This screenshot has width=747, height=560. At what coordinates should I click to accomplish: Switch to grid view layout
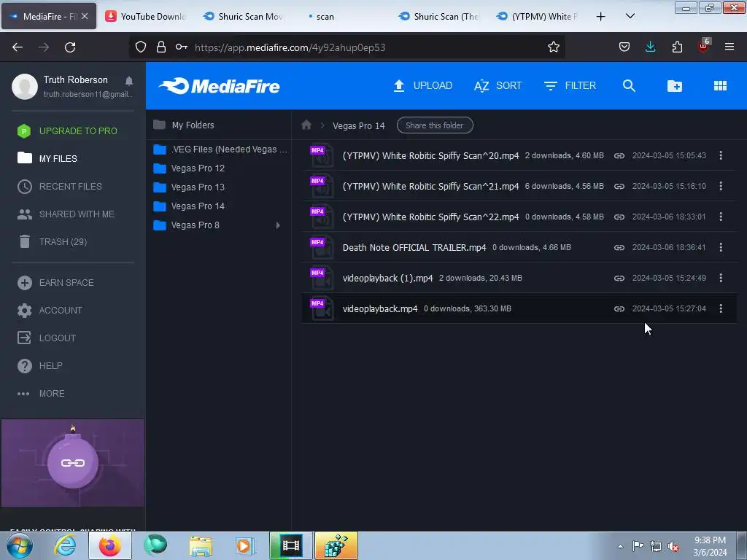point(720,86)
